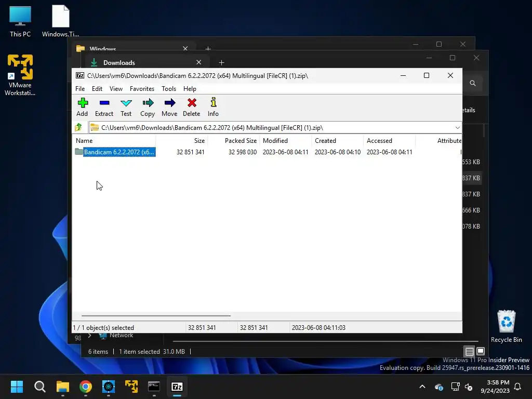
Task: Switch Explorer to details view layout icon
Action: tap(469, 351)
